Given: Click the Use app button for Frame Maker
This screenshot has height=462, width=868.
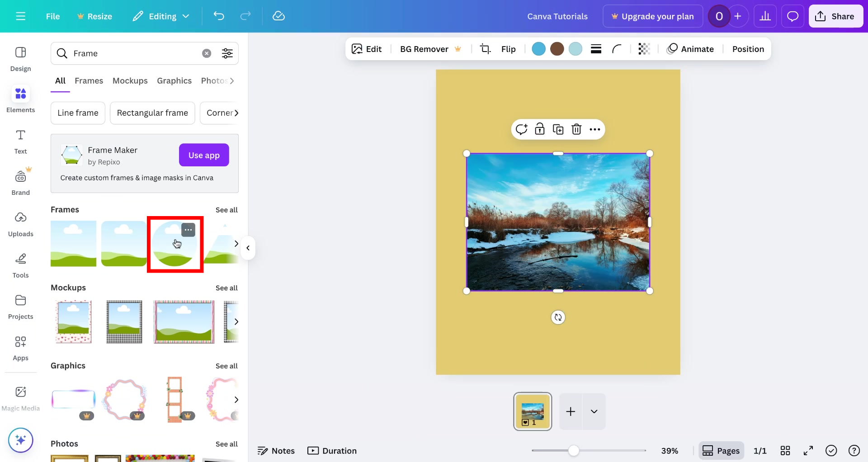Looking at the screenshot, I should 204,155.
